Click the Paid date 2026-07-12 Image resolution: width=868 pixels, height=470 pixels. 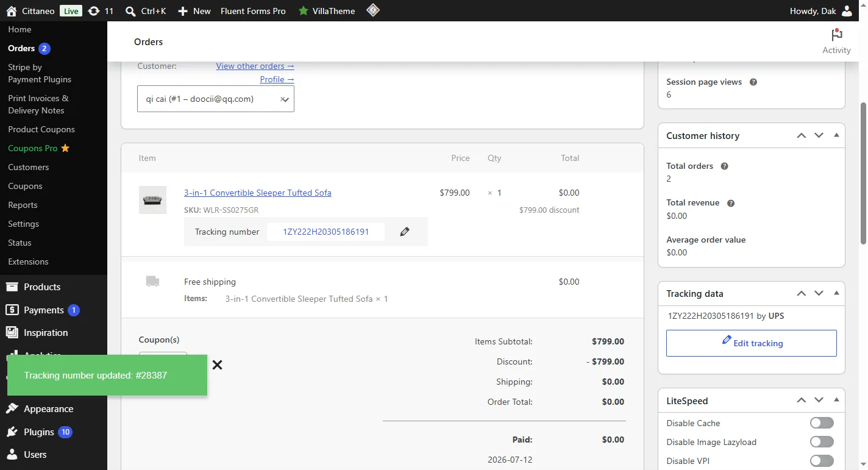click(x=510, y=460)
